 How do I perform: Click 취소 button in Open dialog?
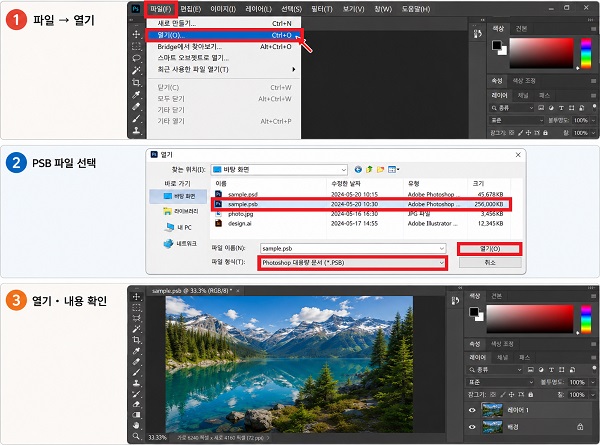490,262
